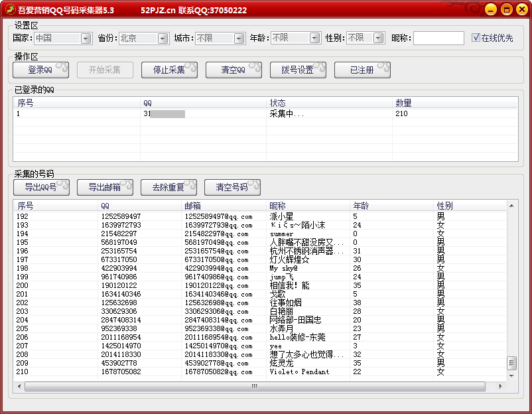Minimize the window with the orange button

[x=490, y=10]
